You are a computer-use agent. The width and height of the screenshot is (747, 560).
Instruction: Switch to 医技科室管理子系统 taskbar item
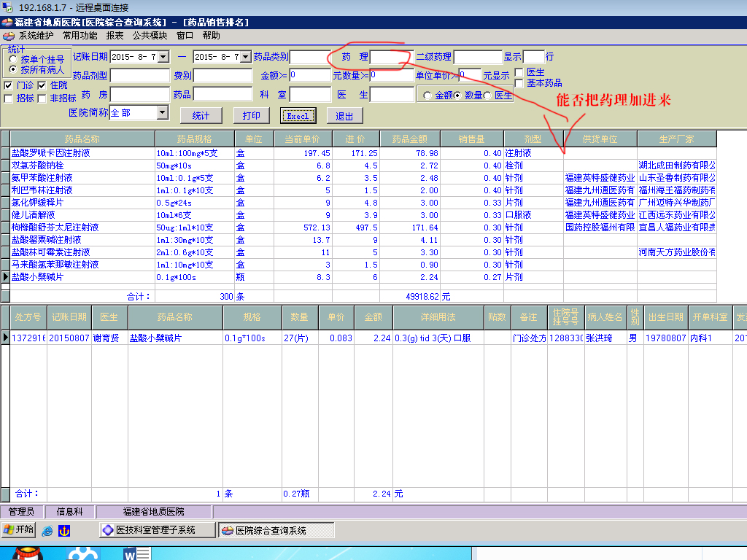(x=158, y=530)
